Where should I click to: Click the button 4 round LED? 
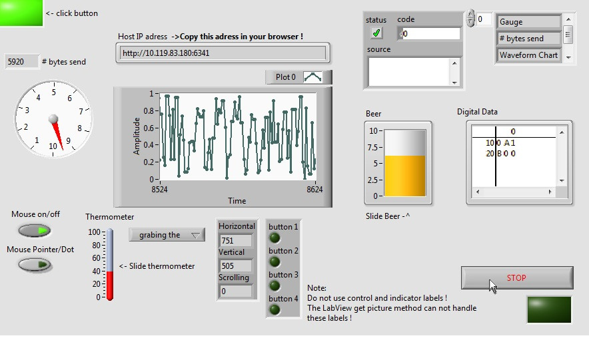point(275,310)
